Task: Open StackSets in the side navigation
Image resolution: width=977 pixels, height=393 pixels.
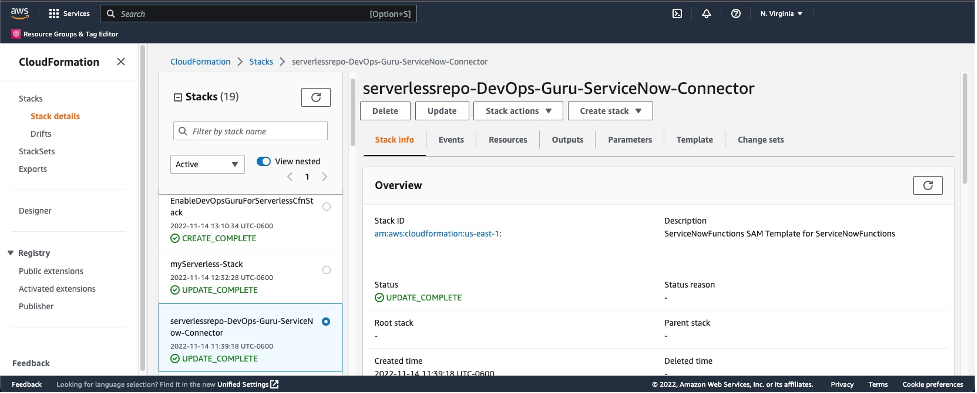Action: point(37,151)
